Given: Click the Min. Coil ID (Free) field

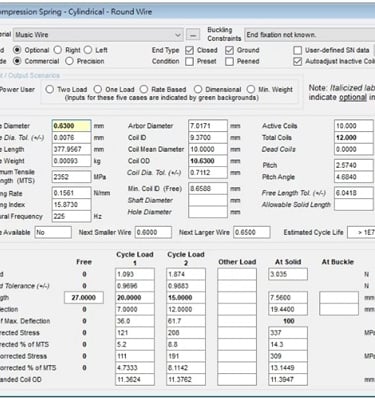Looking at the screenshot, I should click(x=208, y=189).
